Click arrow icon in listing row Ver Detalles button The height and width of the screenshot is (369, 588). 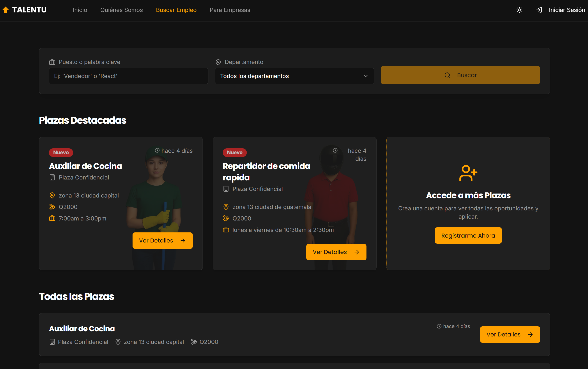[x=530, y=335]
